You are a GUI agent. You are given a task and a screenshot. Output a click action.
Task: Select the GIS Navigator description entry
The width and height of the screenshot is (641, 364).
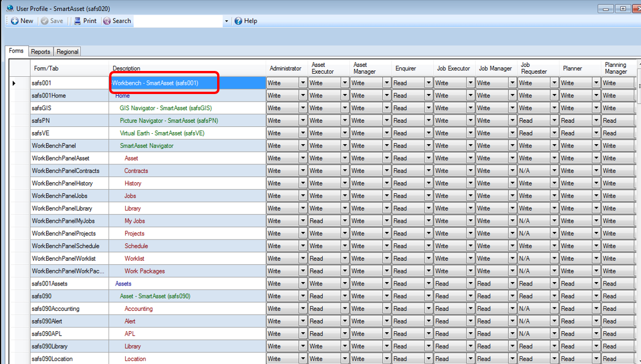166,108
